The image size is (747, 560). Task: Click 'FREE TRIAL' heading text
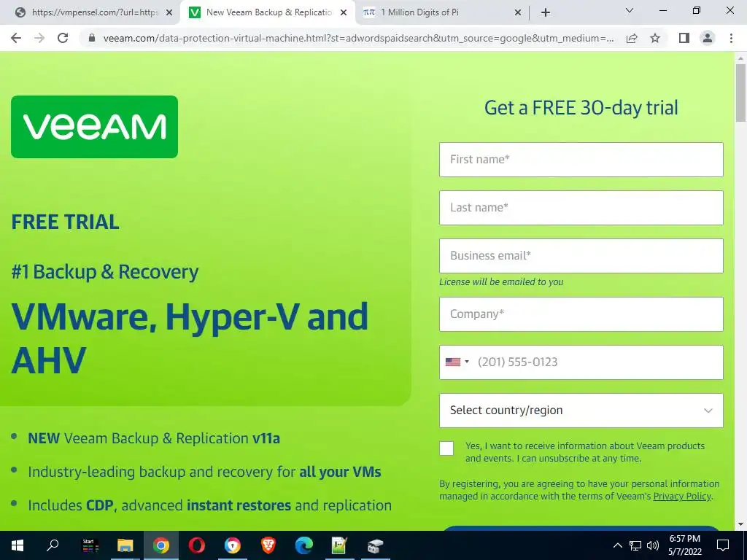[x=65, y=222]
